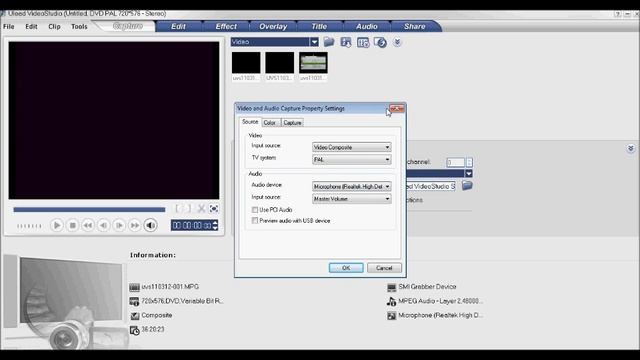Click Cancel in capture settings dialog
Screen dimensions: 640x360
pos(384,268)
